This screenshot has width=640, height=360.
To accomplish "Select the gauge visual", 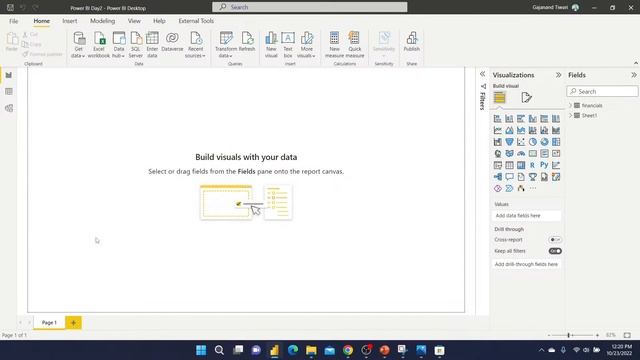I will tap(521, 153).
